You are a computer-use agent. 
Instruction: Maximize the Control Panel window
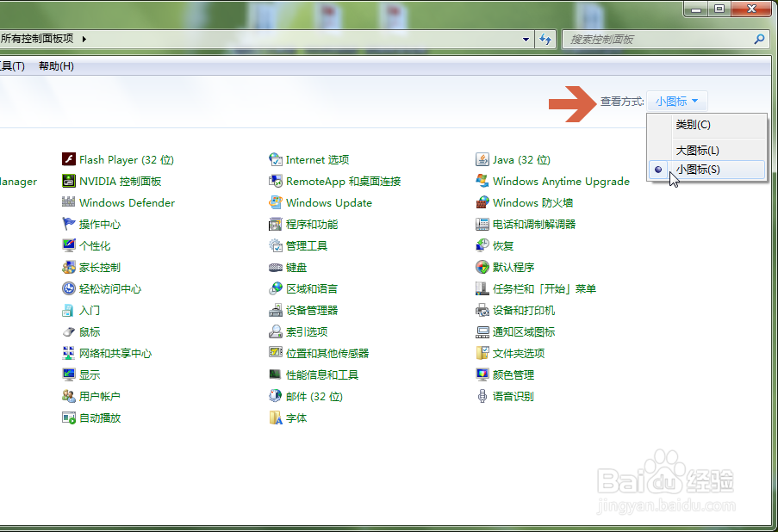(x=719, y=9)
